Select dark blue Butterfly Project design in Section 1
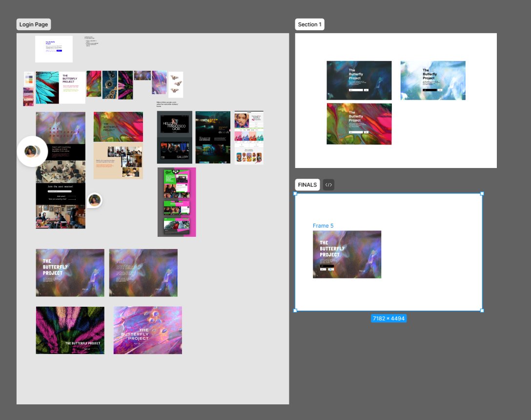The width and height of the screenshot is (531, 420). click(359, 81)
